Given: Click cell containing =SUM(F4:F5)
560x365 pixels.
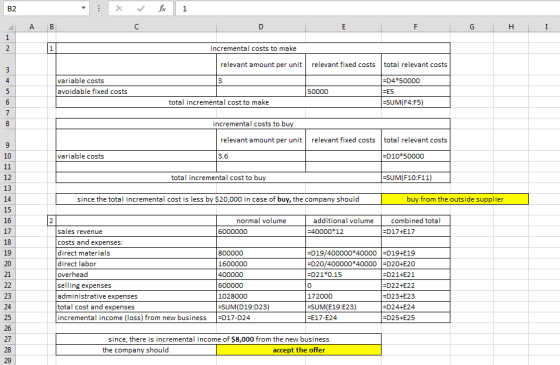Looking at the screenshot, I should pyautogui.click(x=416, y=102).
